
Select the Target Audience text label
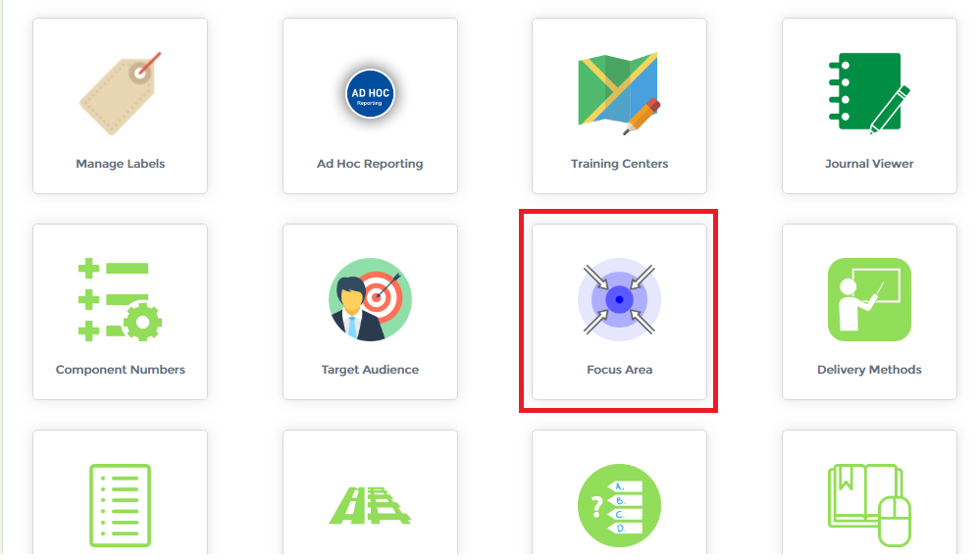(x=370, y=369)
